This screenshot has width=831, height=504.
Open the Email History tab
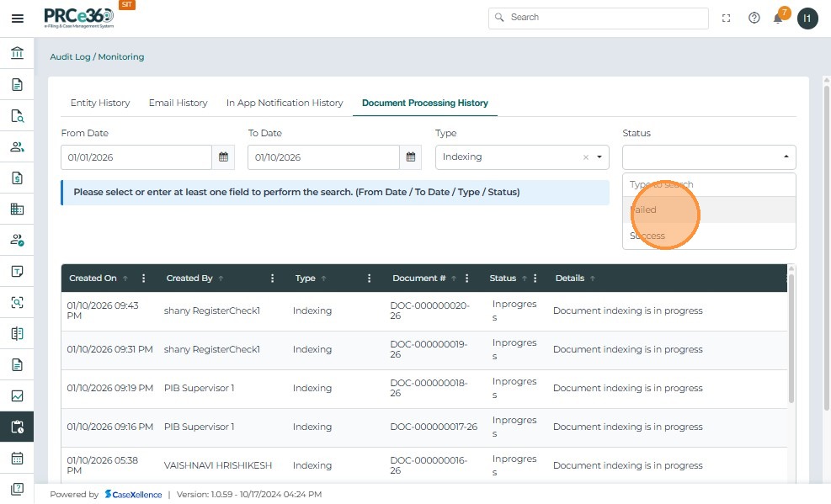[178, 103]
